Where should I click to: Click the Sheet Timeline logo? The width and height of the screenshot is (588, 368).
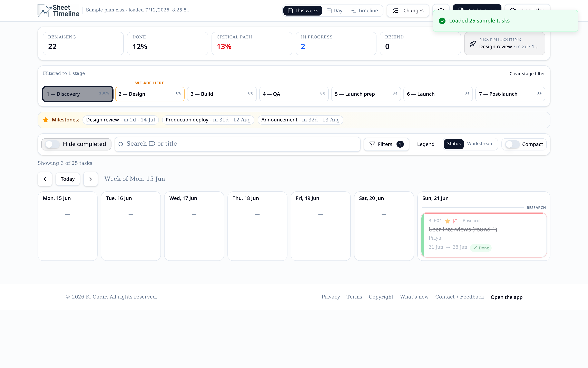tap(58, 10)
